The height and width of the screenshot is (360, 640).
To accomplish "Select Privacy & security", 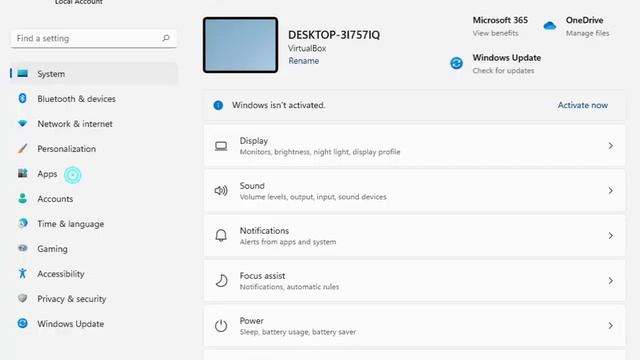I will [x=94, y=299].
